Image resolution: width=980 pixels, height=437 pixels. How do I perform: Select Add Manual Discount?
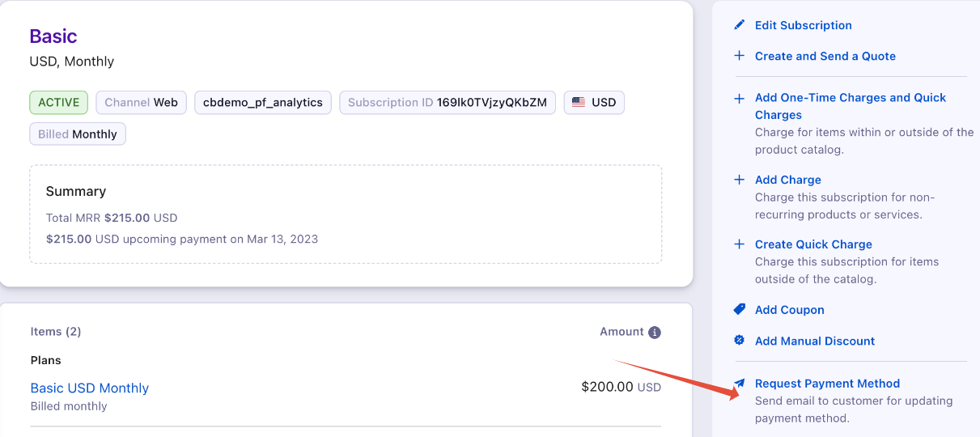pos(814,341)
